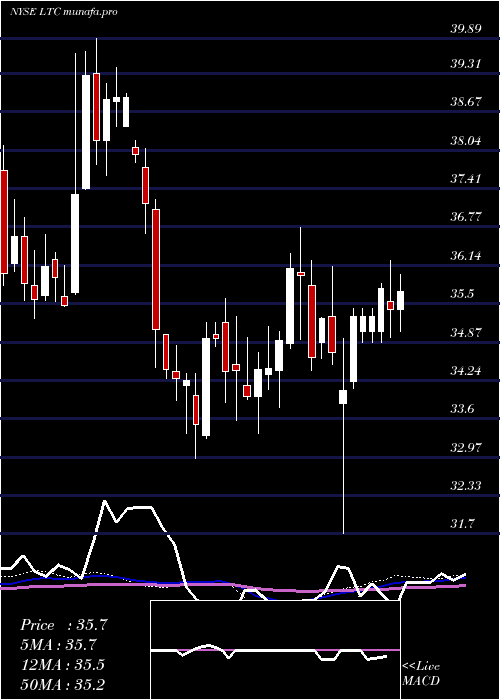Image resolution: width=500 pixels, height=700 pixels.
Task: Select the 36.14 price axis label
Action: (x=466, y=256)
